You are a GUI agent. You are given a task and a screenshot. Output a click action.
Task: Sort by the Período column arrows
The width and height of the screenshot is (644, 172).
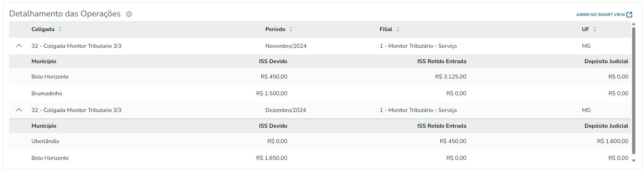pos(291,29)
